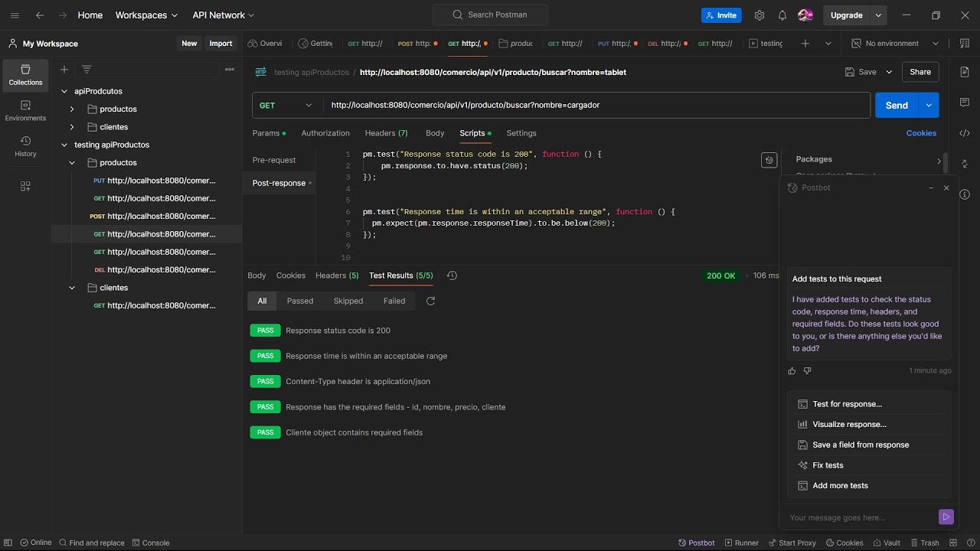Viewport: 980px width, 551px height.
Task: Filter test results by Failed
Action: (x=394, y=301)
